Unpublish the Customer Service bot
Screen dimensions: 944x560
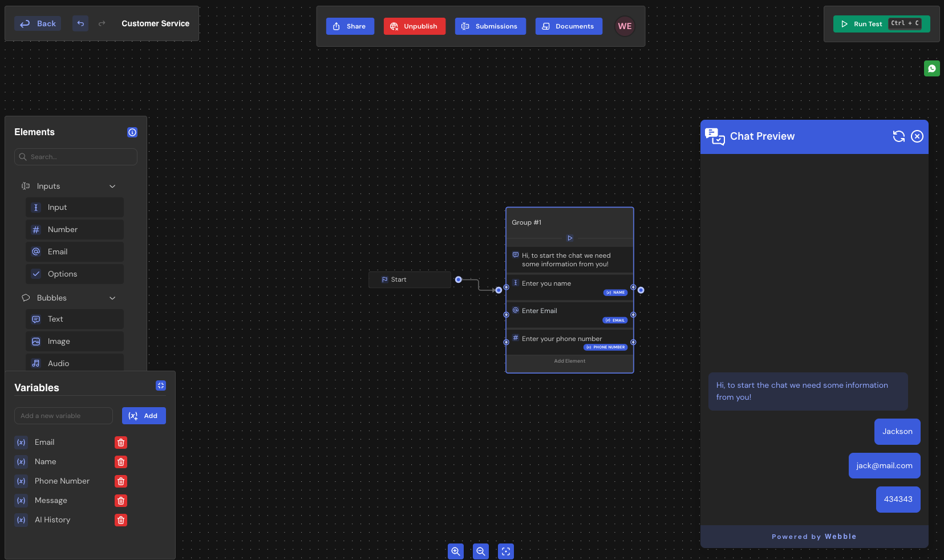(414, 26)
